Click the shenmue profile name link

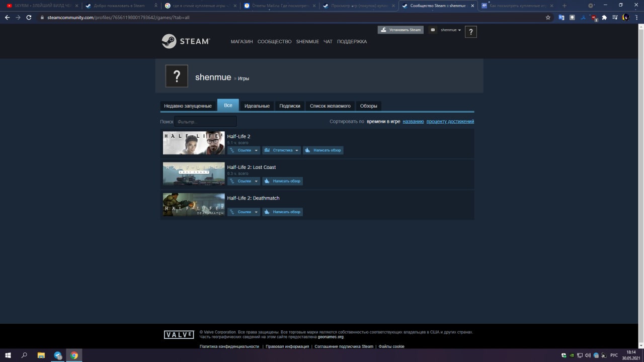click(x=213, y=77)
